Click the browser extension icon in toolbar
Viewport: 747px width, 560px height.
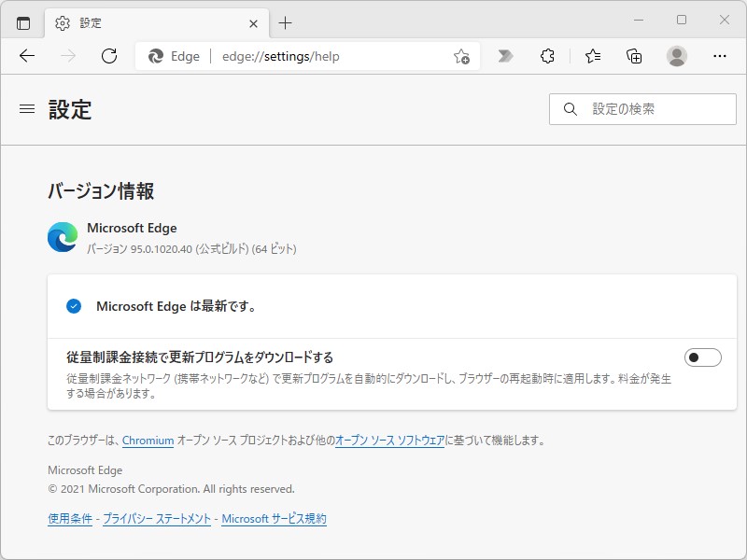click(549, 56)
